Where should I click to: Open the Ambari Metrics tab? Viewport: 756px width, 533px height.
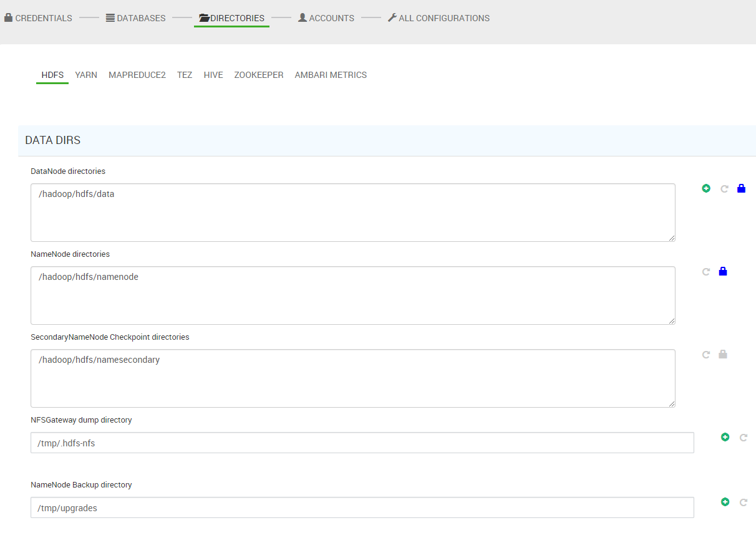pyautogui.click(x=331, y=75)
